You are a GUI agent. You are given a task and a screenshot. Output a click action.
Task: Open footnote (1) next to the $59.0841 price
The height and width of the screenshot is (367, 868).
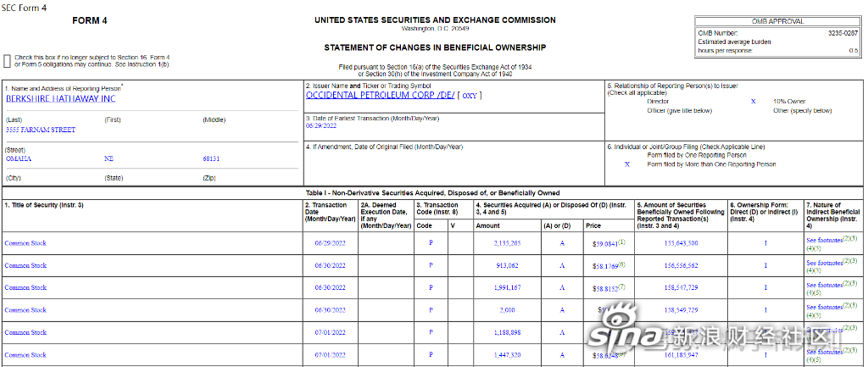pyautogui.click(x=621, y=242)
